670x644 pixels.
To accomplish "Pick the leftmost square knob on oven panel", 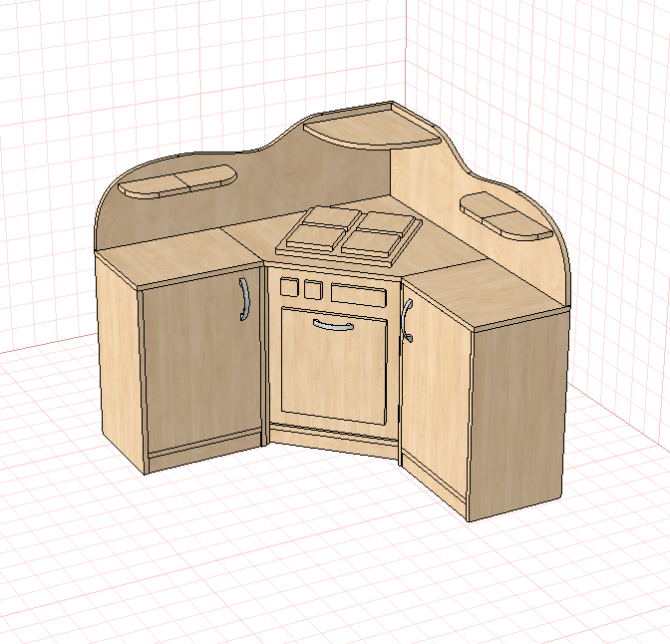I will 289,286.
